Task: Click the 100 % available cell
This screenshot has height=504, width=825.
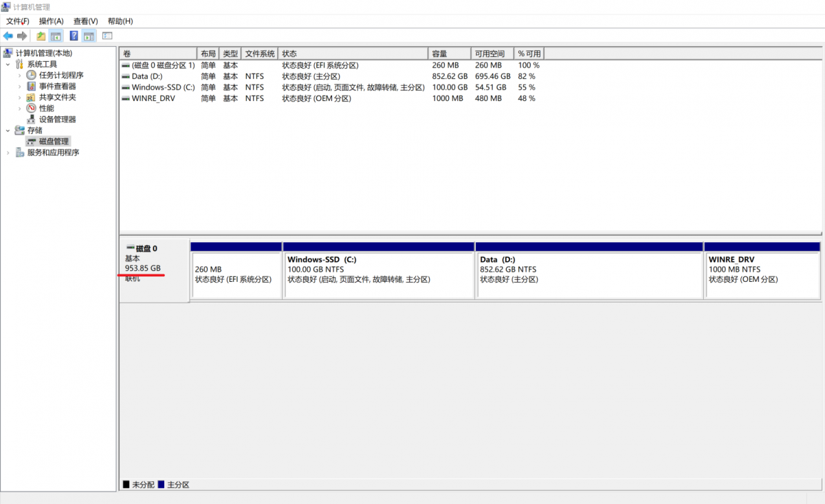Action: 529,65
